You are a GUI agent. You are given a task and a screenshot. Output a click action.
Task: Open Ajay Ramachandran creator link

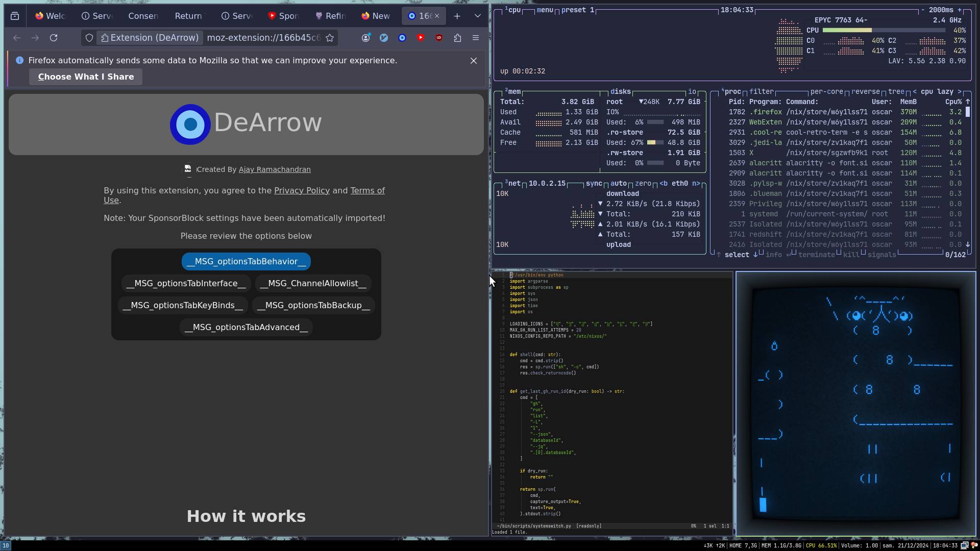[275, 169]
